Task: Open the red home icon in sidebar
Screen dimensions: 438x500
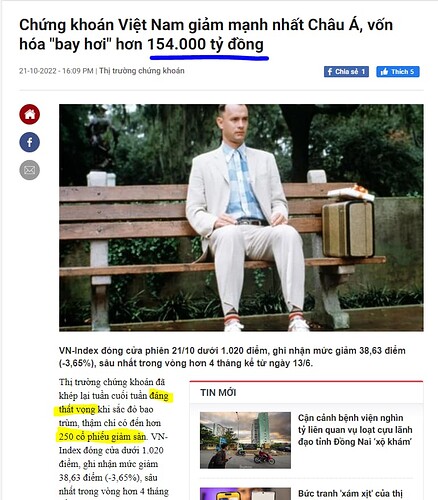Action: pos(30,114)
